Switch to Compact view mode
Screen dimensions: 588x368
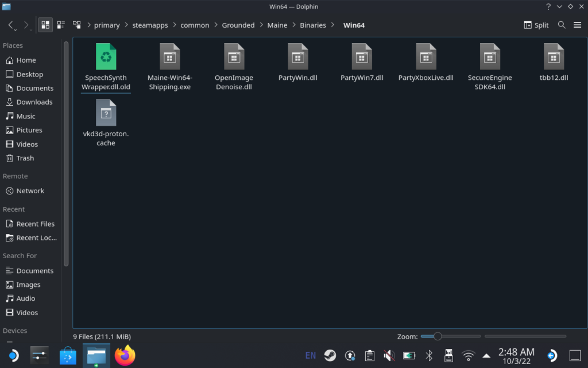(61, 25)
